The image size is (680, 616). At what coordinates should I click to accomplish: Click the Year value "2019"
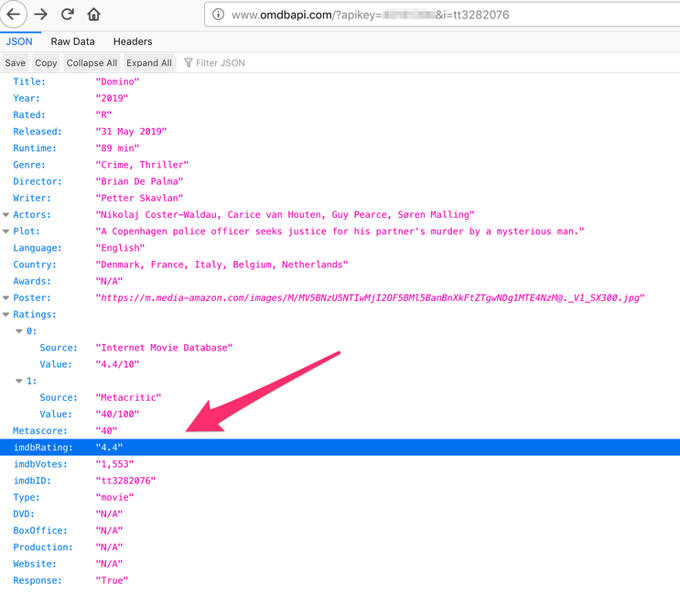click(x=112, y=99)
